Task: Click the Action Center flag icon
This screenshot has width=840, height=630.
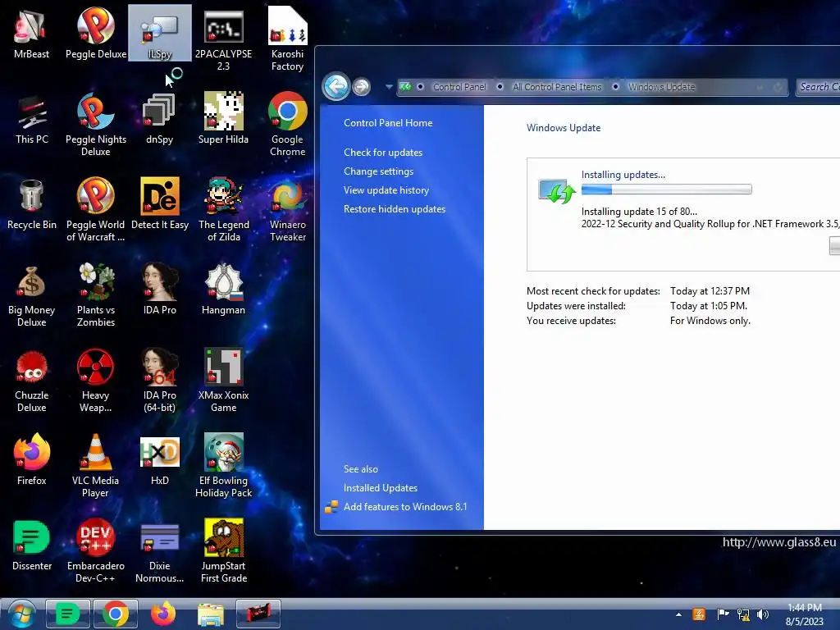Action: [723, 614]
